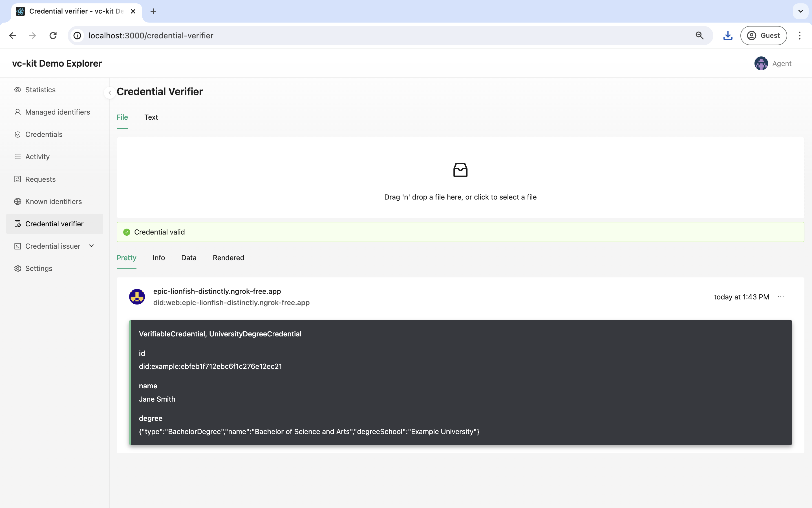This screenshot has width=812, height=508.
Task: Click the Credential issuer terminal icon
Action: [x=17, y=246]
